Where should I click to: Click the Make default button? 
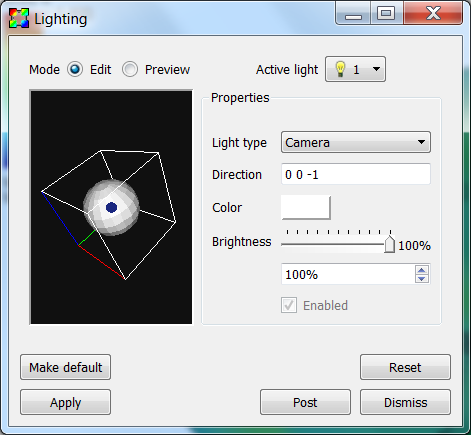click(65, 367)
